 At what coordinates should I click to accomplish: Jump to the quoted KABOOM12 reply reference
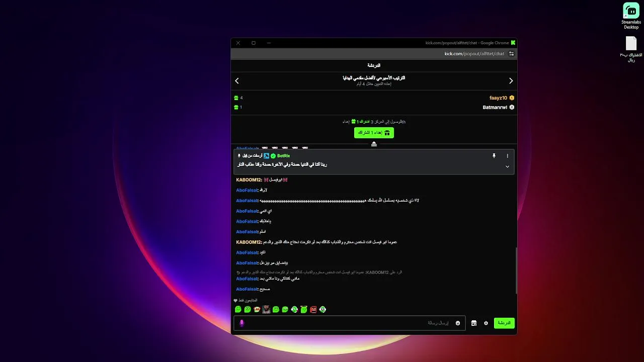click(x=322, y=272)
